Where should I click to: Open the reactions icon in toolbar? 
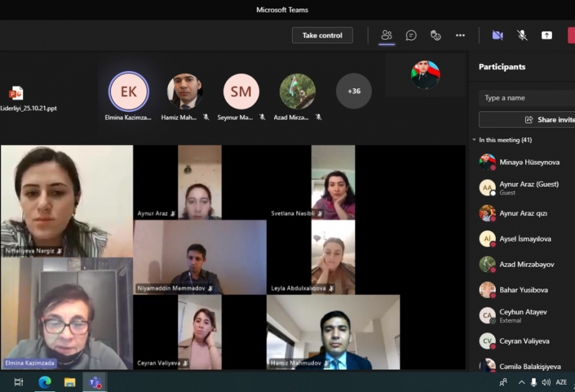435,35
